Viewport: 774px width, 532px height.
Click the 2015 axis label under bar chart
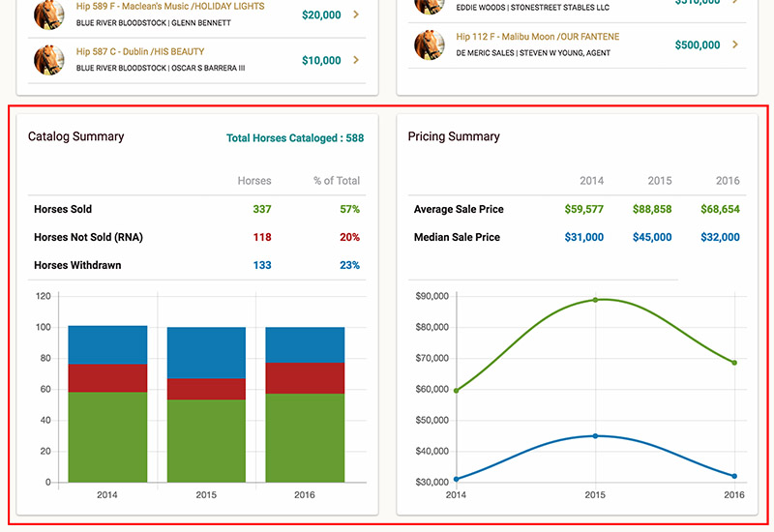(206, 494)
